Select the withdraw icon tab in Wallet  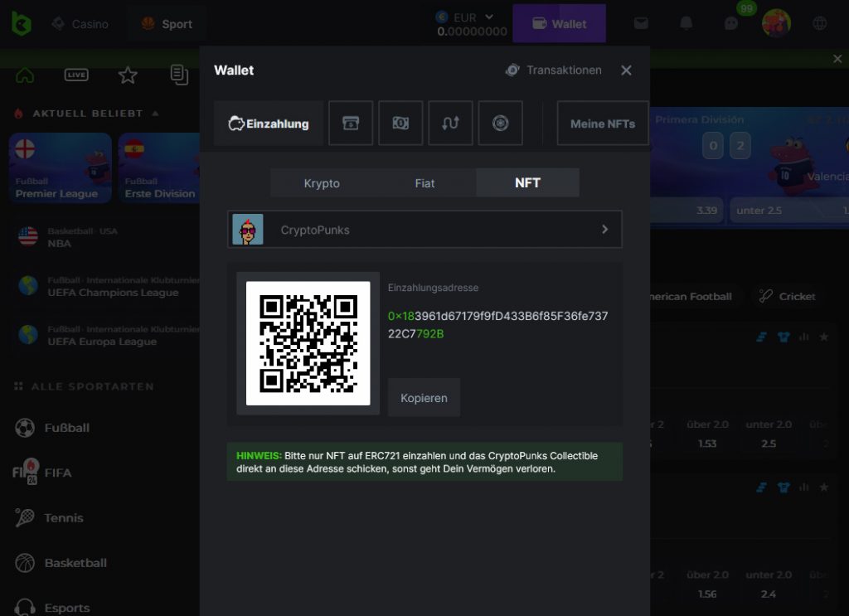point(351,123)
